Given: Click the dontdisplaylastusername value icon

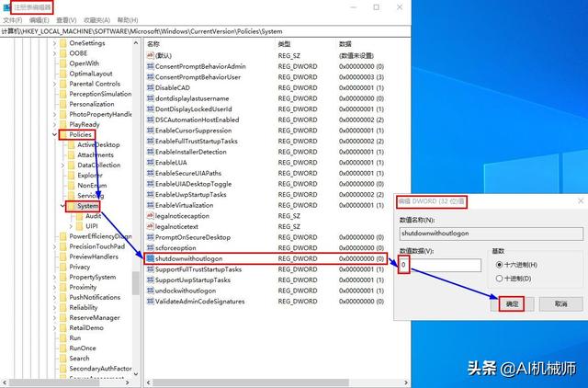Looking at the screenshot, I should tap(151, 98).
